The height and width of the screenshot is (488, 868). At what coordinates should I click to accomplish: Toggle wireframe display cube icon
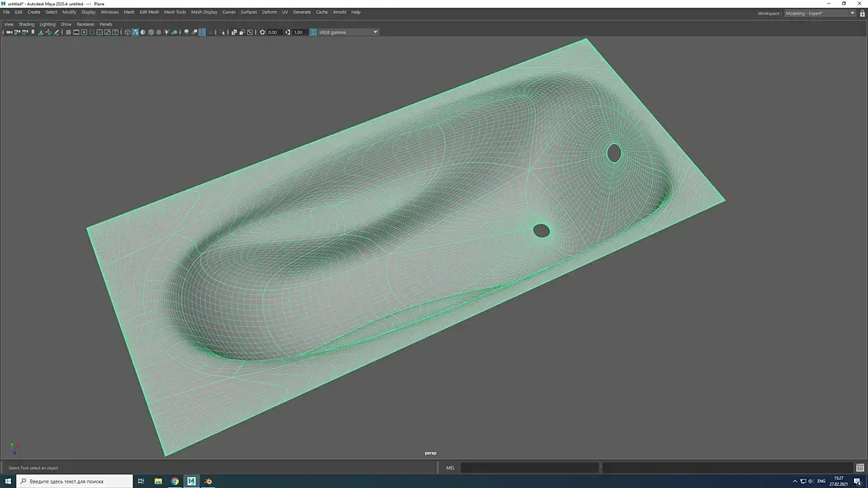127,32
